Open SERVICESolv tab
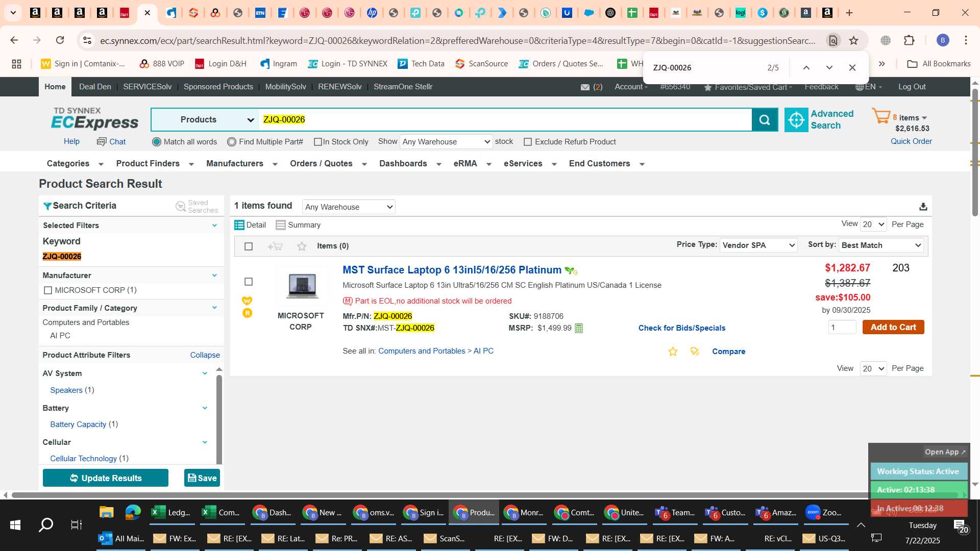Image resolution: width=980 pixels, height=551 pixels. (147, 87)
